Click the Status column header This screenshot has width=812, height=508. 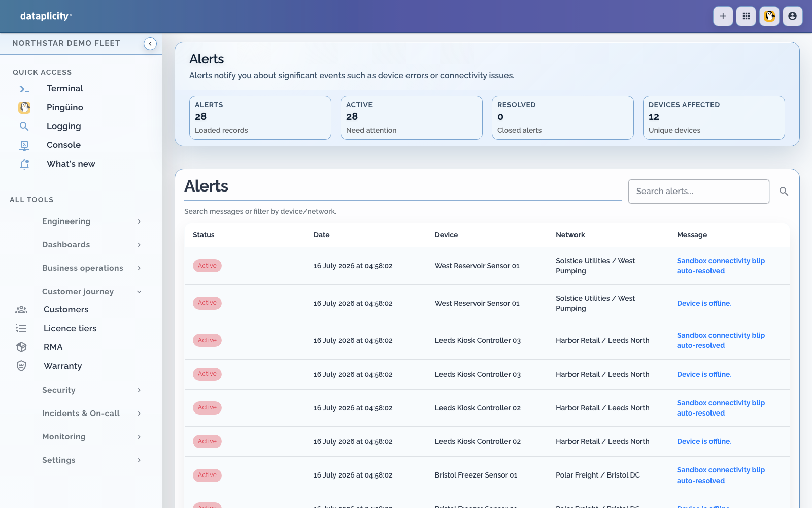click(x=204, y=235)
